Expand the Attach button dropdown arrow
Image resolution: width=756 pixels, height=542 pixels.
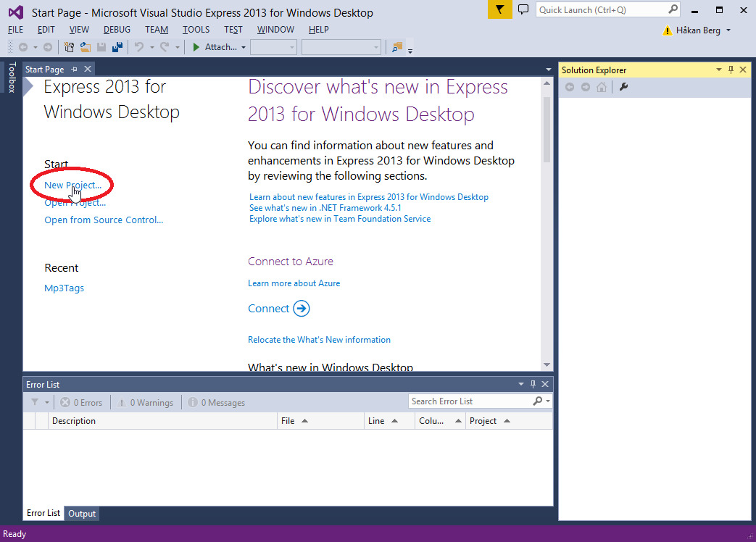244,48
